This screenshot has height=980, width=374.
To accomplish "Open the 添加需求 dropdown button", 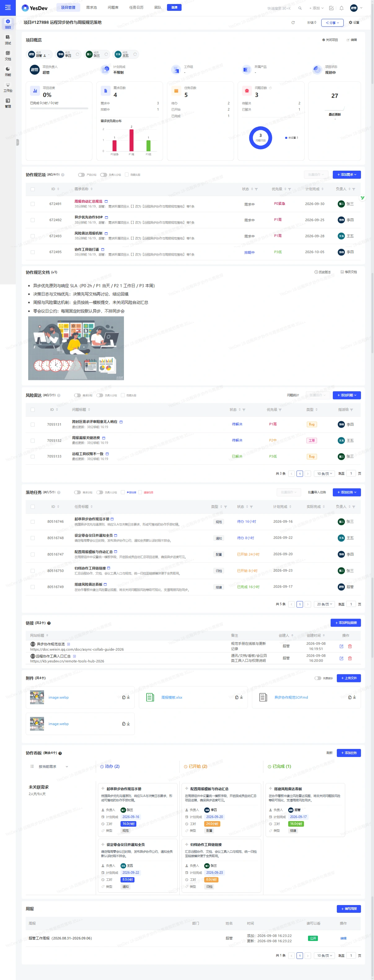I will click(347, 175).
